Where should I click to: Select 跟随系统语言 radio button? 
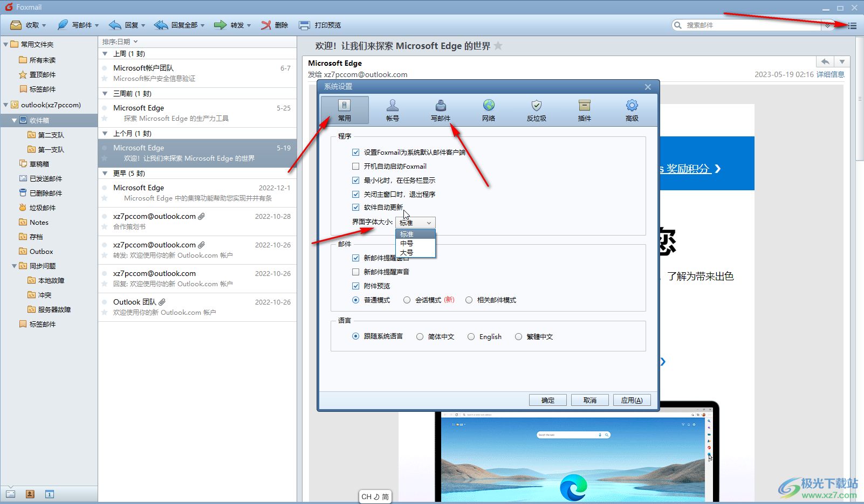pos(356,336)
